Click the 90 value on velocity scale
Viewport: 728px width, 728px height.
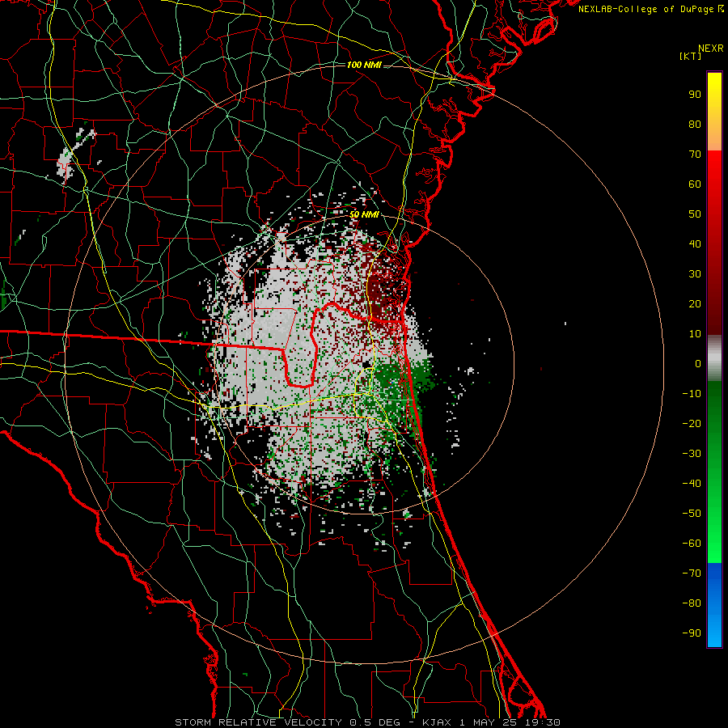[695, 95]
